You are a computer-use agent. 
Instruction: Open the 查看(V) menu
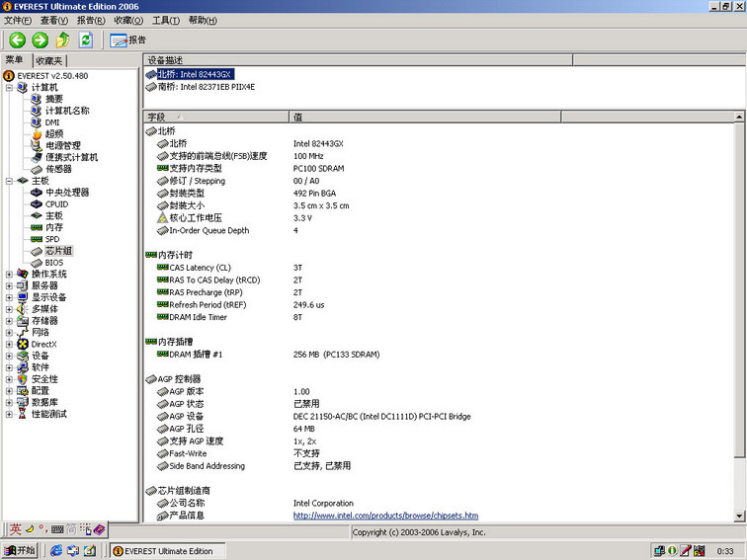point(53,20)
